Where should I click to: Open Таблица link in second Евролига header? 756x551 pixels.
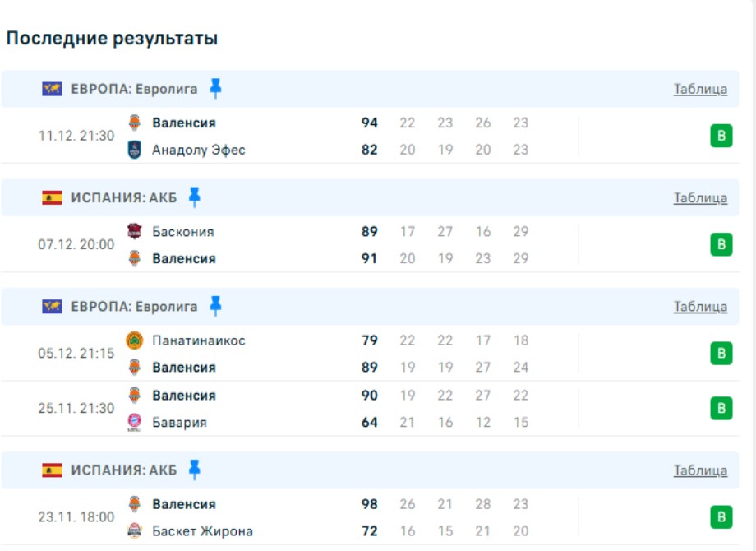click(x=700, y=307)
